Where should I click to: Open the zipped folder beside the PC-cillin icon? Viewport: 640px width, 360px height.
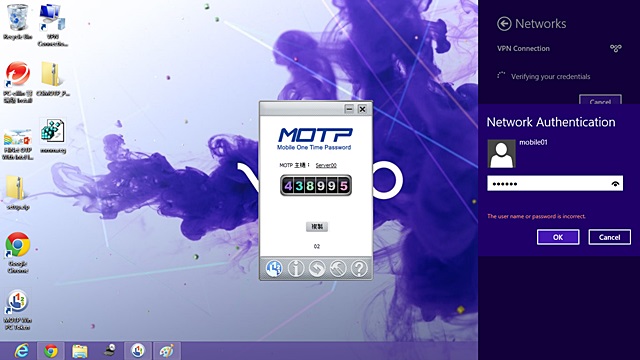click(53, 79)
